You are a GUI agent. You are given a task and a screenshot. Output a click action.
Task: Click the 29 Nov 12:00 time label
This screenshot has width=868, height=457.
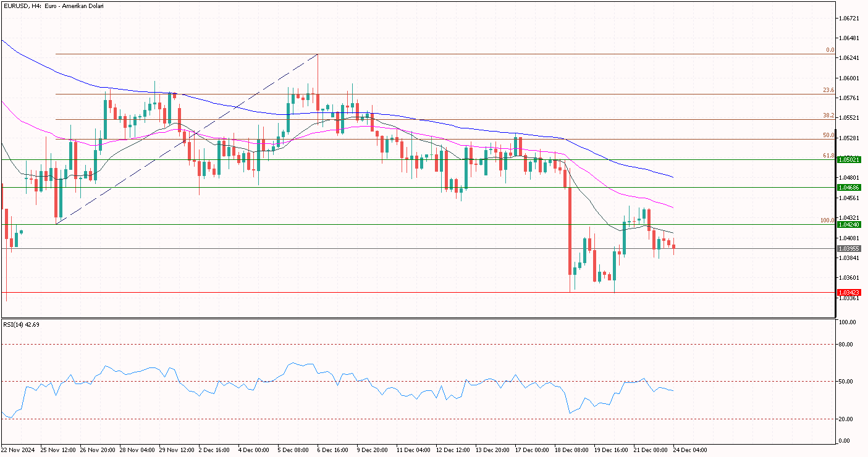click(176, 450)
